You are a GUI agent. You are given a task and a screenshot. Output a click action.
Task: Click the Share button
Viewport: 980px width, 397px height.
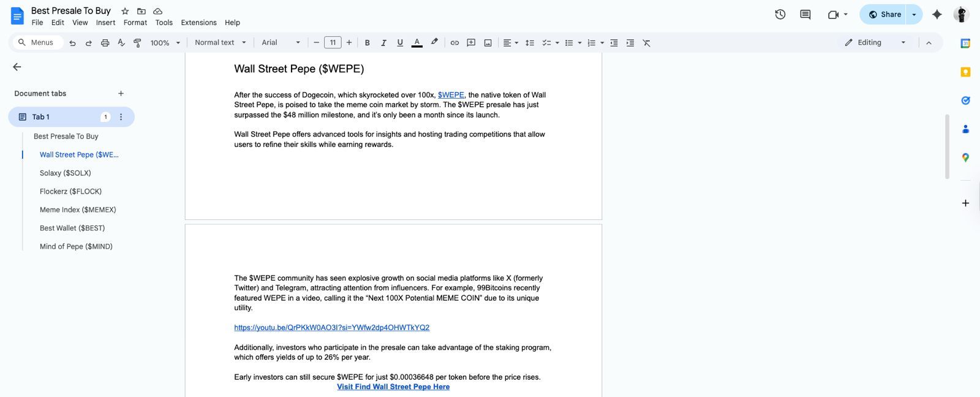click(x=884, y=15)
